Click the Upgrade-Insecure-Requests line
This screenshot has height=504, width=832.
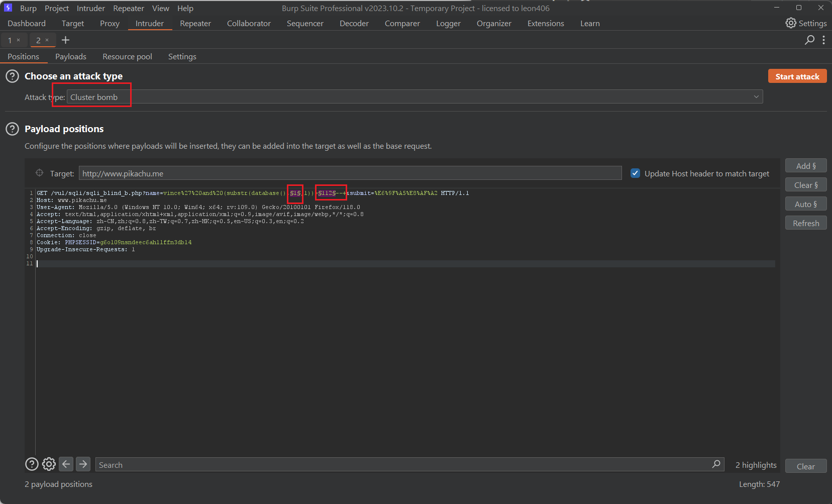coord(85,249)
